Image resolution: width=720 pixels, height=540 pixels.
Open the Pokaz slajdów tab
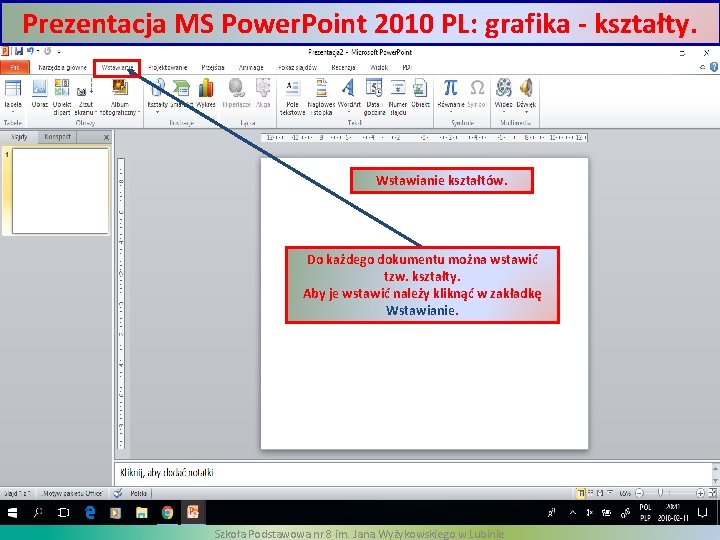pos(297,67)
